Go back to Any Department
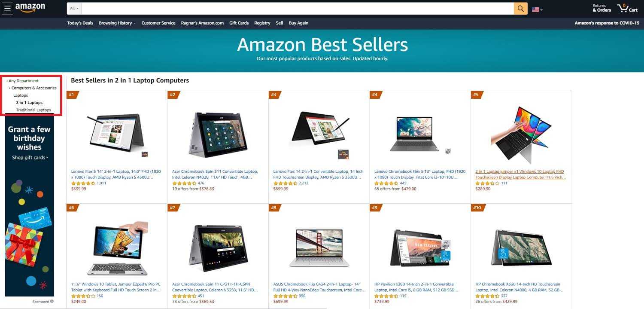This screenshot has height=309, width=644. pos(23,81)
